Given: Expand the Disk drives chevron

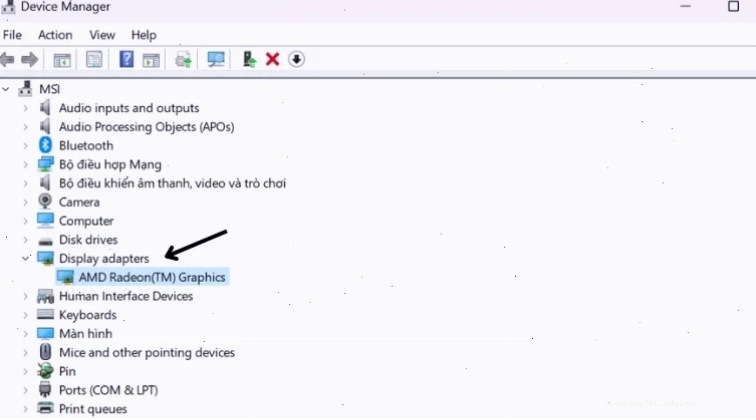Looking at the screenshot, I should [x=25, y=240].
